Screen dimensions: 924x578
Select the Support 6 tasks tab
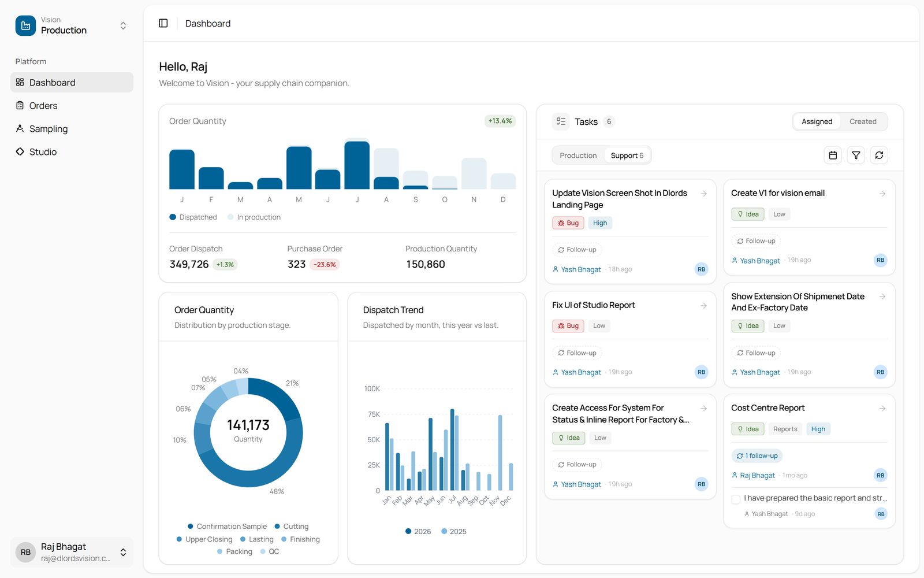pos(627,155)
